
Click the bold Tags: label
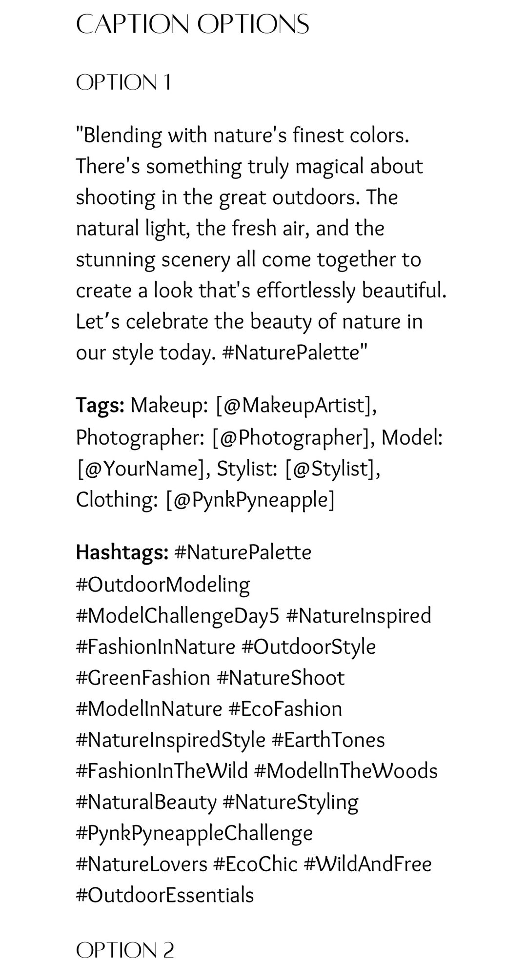tap(100, 405)
